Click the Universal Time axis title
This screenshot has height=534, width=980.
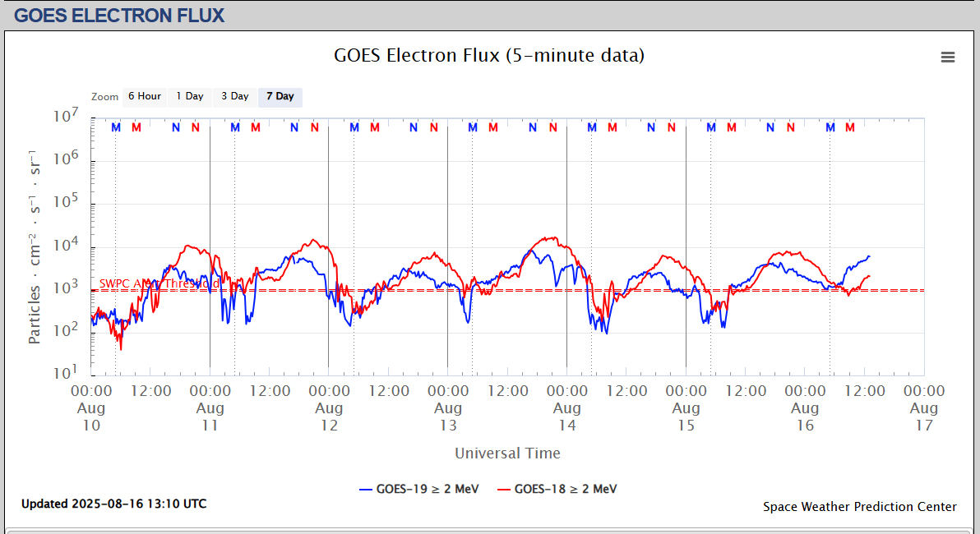point(507,453)
